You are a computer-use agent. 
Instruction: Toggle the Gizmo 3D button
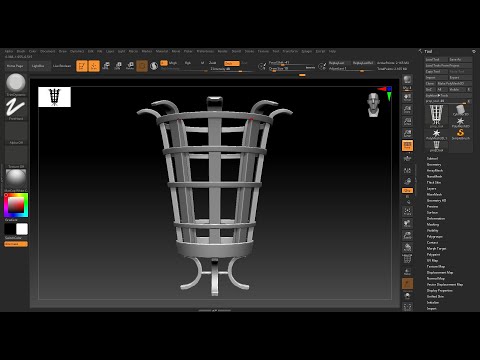coord(142,66)
